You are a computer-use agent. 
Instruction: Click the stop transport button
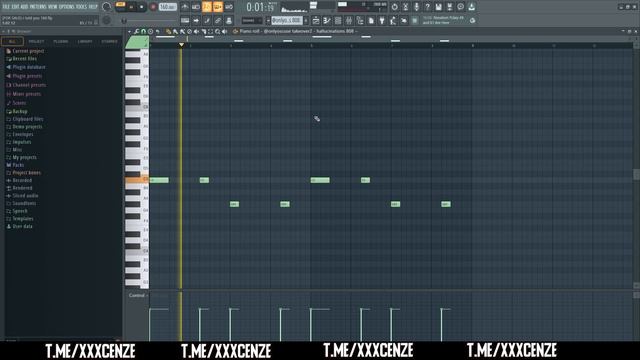pyautogui.click(x=142, y=7)
